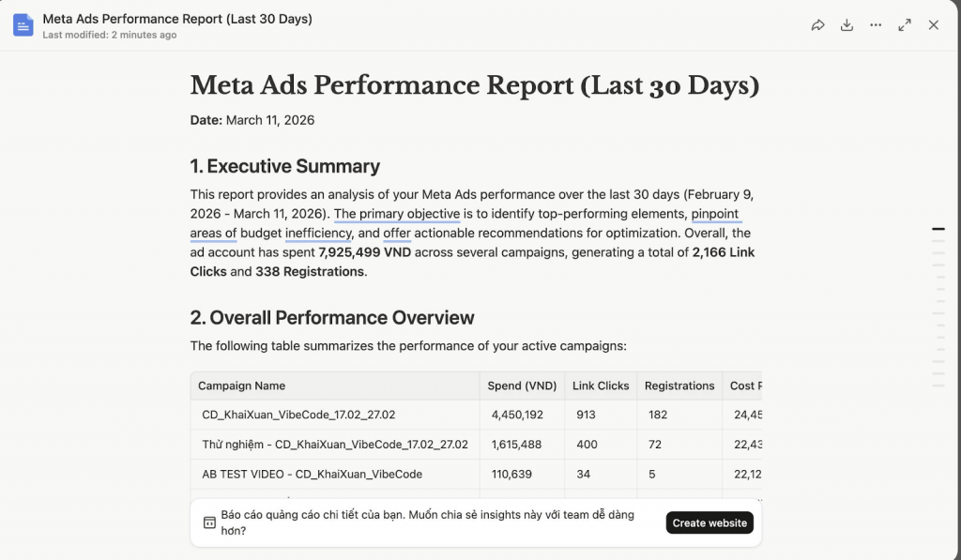The image size is (961, 560).
Task: Click the underlined word "pinpoint"
Action: 716,214
